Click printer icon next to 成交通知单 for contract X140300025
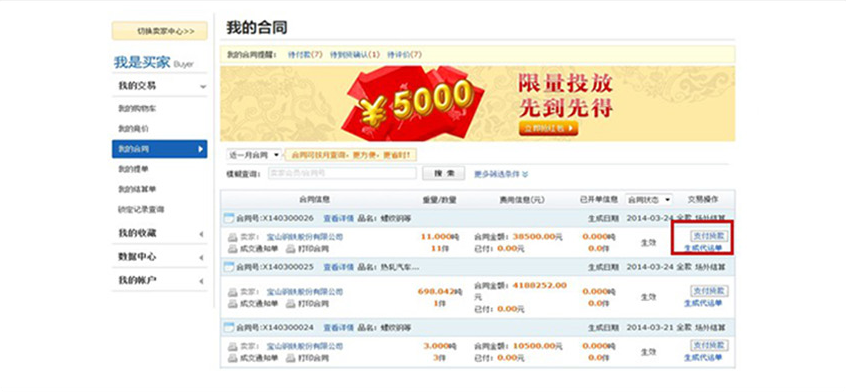 (x=233, y=304)
